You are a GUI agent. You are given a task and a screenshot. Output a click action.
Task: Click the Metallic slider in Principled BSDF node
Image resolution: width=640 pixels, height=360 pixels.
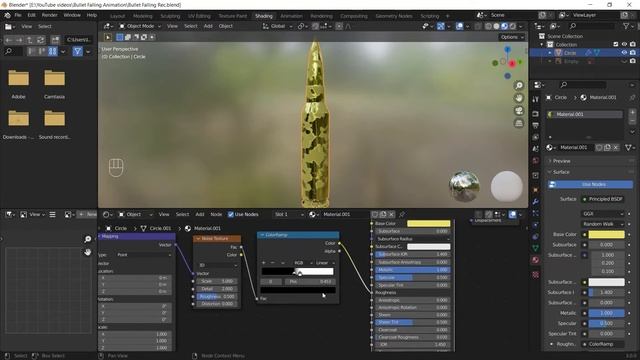(x=413, y=270)
